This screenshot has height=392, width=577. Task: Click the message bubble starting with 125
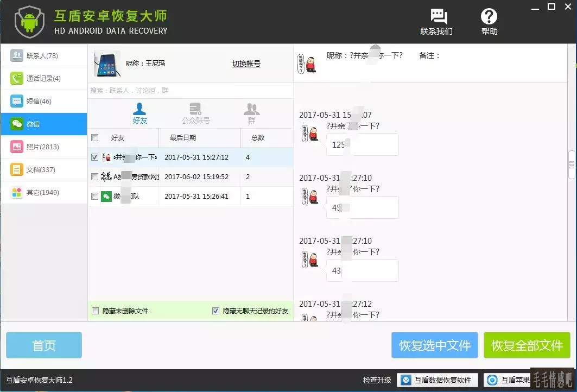[x=362, y=144]
